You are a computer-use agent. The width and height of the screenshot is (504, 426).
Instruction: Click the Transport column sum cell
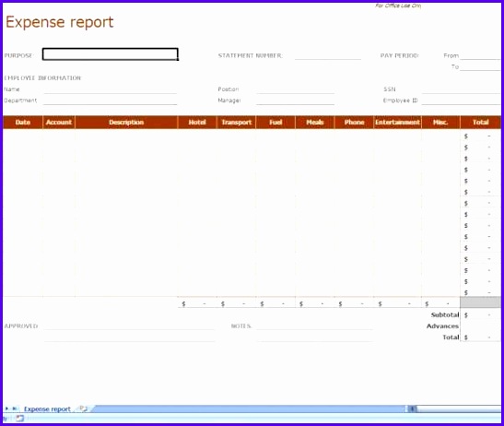(236, 303)
